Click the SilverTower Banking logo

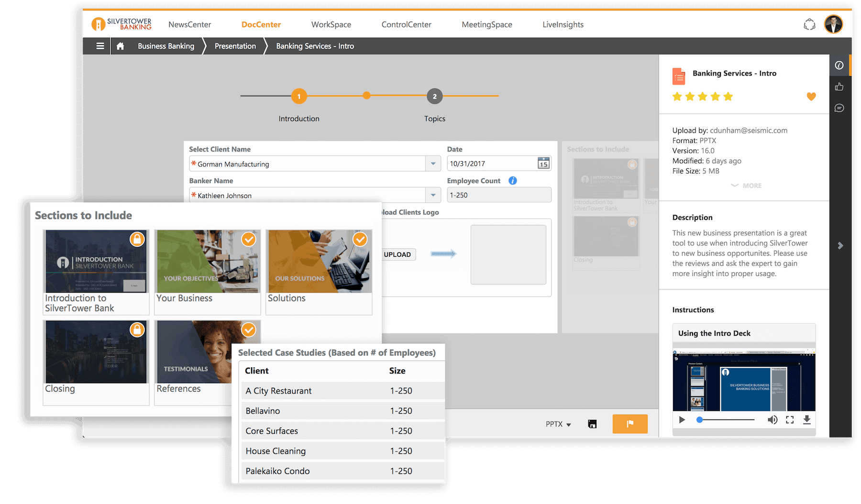[121, 24]
